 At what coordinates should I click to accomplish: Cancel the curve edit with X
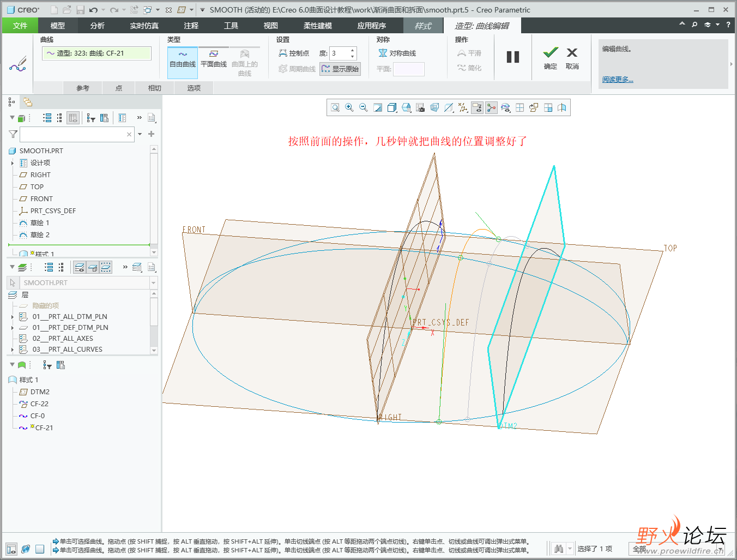click(x=572, y=58)
